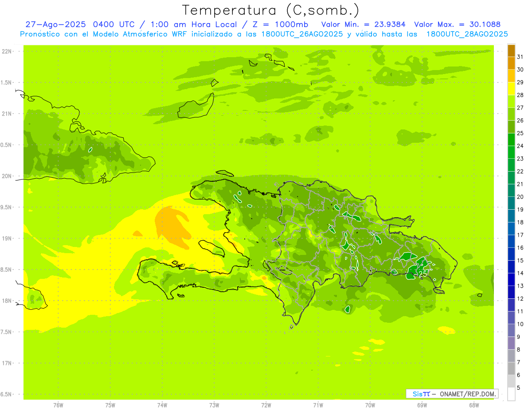The image size is (532, 411).
Task: Click the '25' contour label on the map
Action: pyautogui.click(x=423, y=274)
